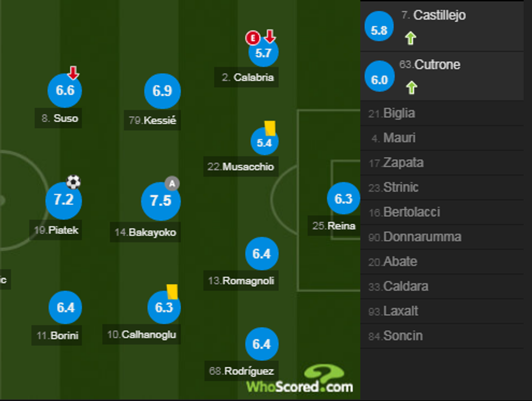Click Castillejo's green substituted-on arrow
This screenshot has width=532, height=401.
[410, 38]
